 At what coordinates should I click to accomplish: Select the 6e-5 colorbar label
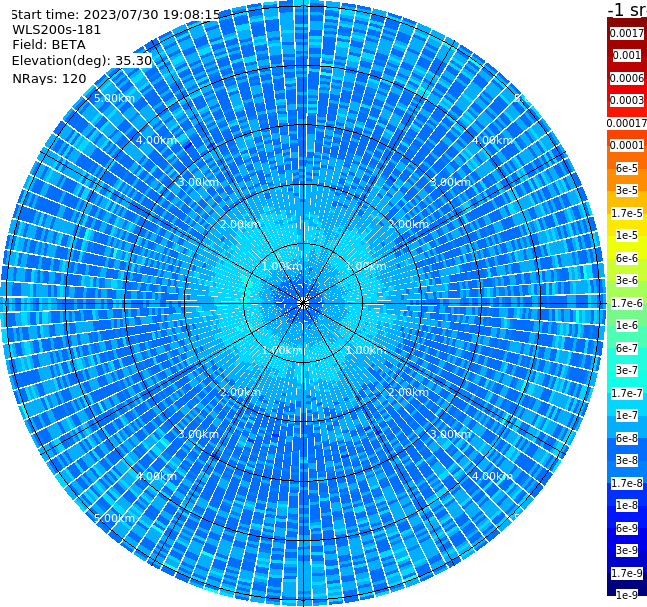tap(627, 168)
